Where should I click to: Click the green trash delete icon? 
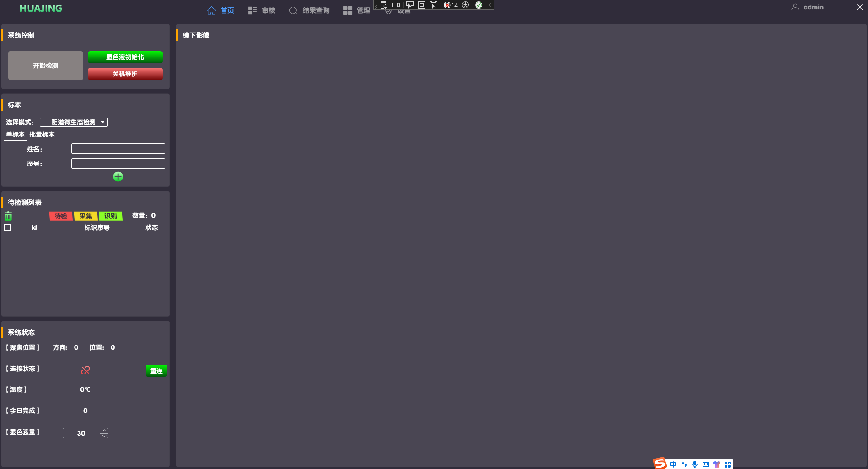(x=8, y=216)
